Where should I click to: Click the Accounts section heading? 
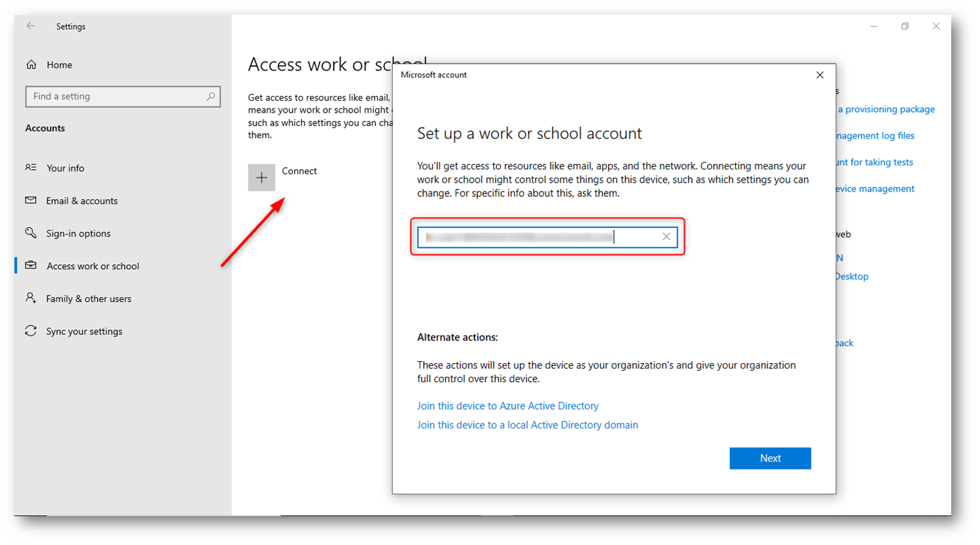tap(45, 128)
